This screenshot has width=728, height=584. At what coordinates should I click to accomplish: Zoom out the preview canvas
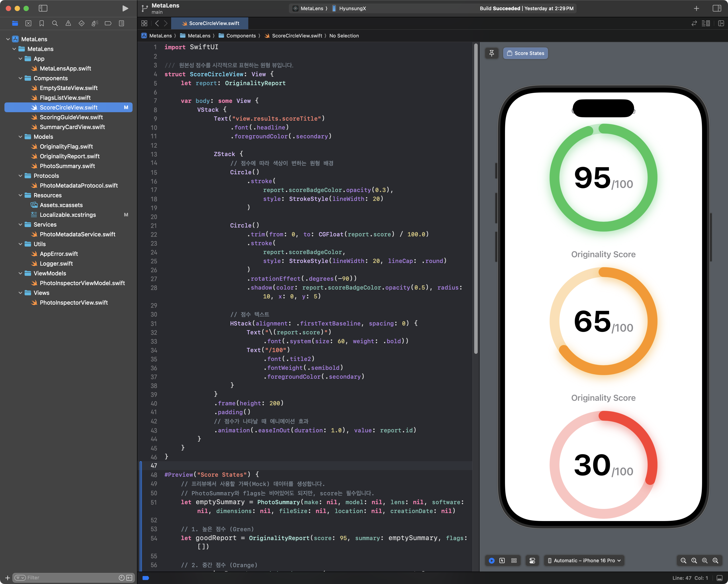[x=683, y=560]
